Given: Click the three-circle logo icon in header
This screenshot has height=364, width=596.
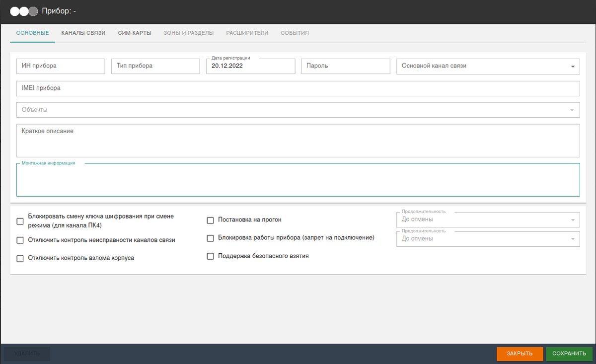Looking at the screenshot, I should (24, 11).
